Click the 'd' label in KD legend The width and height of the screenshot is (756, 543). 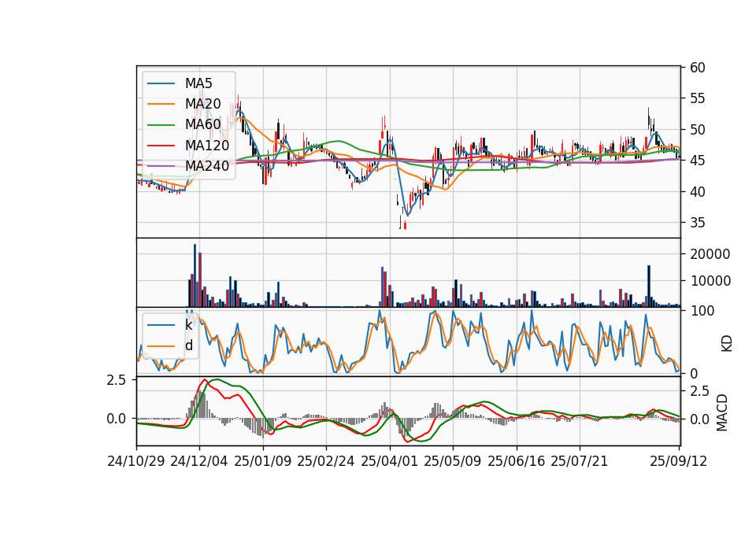pyautogui.click(x=188, y=345)
